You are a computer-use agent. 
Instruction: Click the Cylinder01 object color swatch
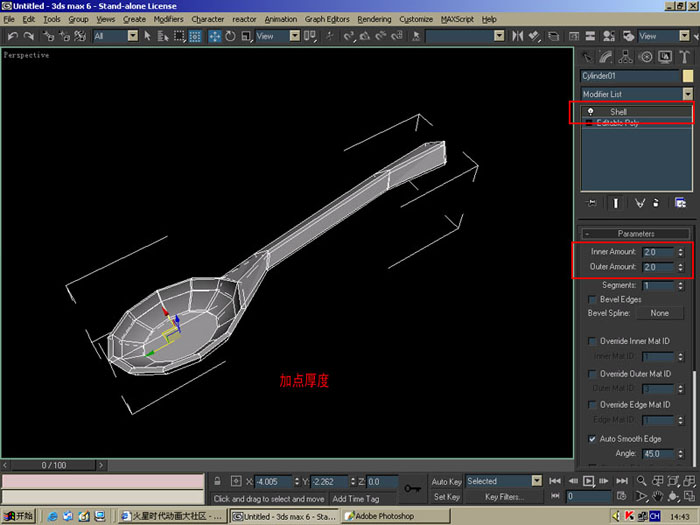688,76
